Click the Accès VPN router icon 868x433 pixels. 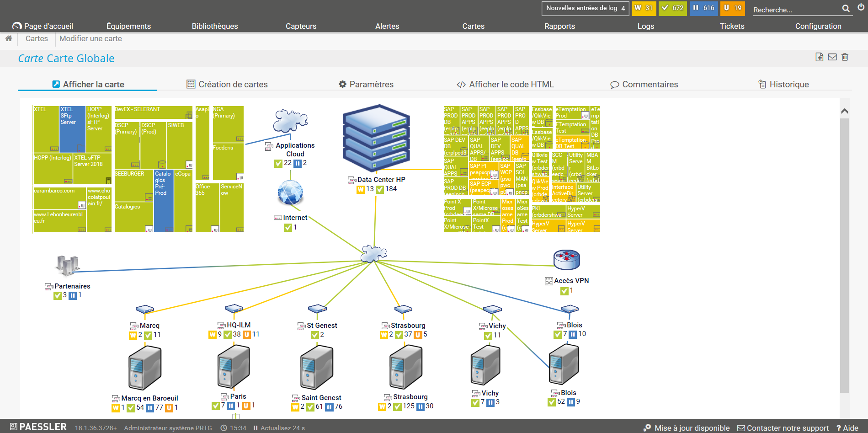567,260
